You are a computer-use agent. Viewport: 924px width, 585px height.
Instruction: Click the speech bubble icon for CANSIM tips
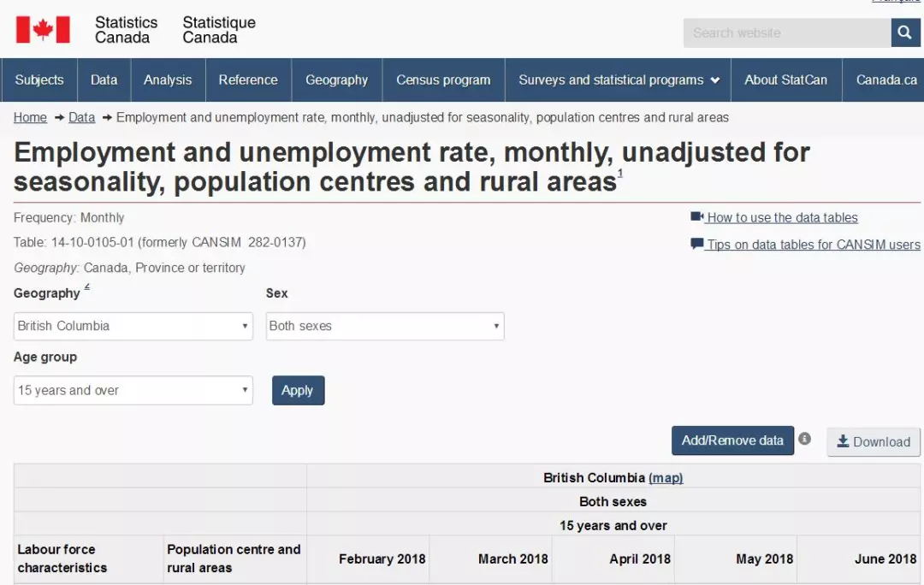click(696, 245)
